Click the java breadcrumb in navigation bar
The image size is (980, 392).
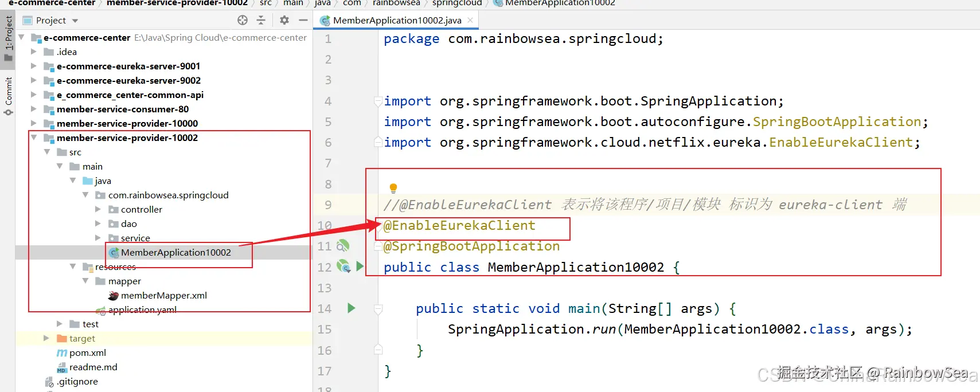pos(323,3)
